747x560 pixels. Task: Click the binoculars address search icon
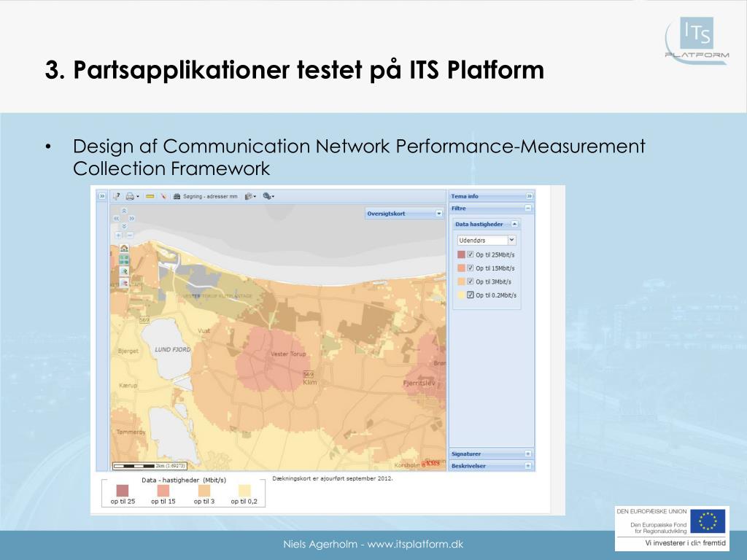pyautogui.click(x=177, y=196)
